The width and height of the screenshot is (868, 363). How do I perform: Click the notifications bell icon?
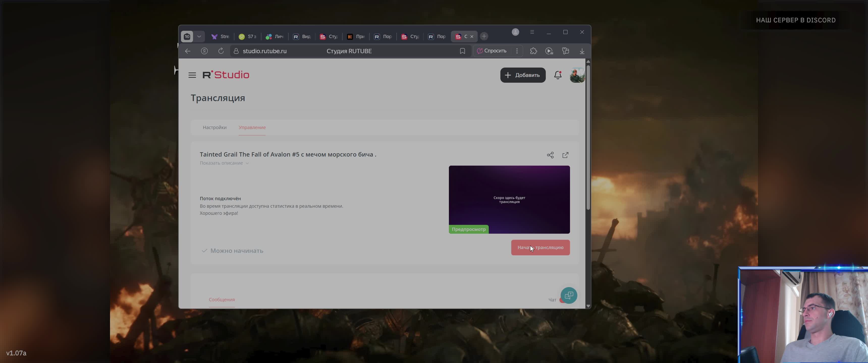coord(558,75)
